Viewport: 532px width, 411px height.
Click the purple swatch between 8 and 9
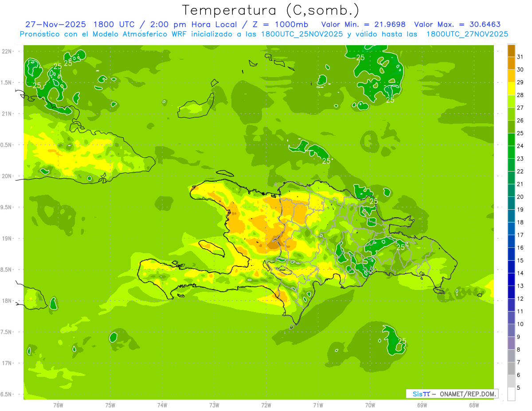point(511,343)
